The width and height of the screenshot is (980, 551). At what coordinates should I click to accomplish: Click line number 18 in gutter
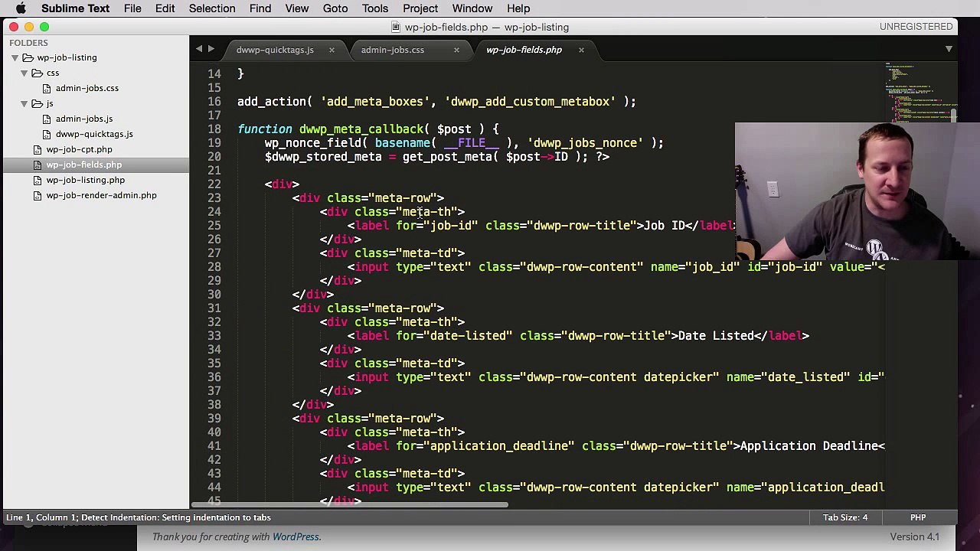[x=214, y=129]
